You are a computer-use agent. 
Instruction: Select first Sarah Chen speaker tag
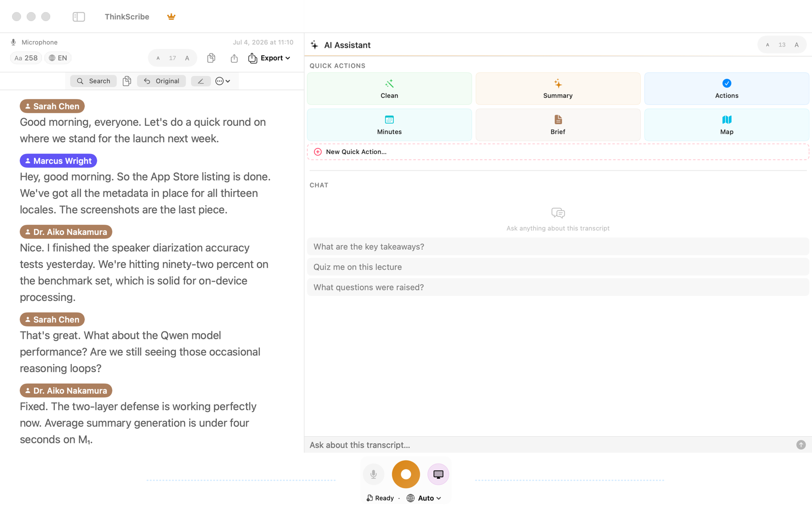(52, 106)
